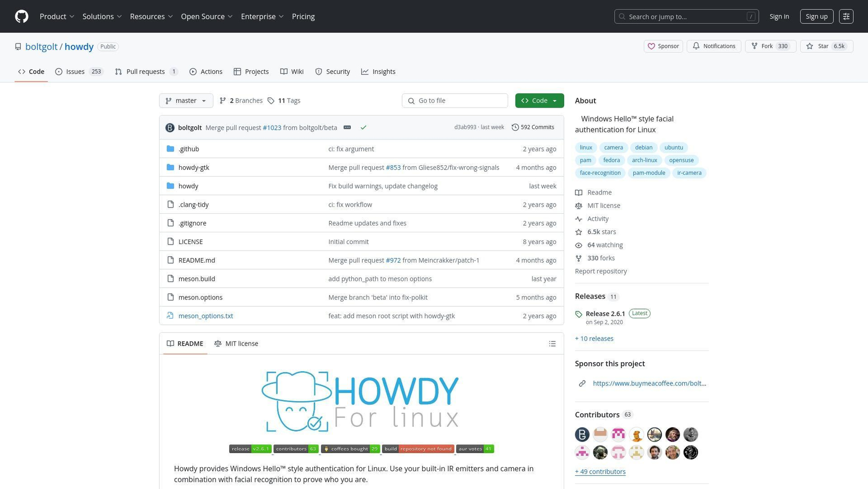The height and width of the screenshot is (489, 868).
Task: Open the aur votes badge
Action: point(475,449)
